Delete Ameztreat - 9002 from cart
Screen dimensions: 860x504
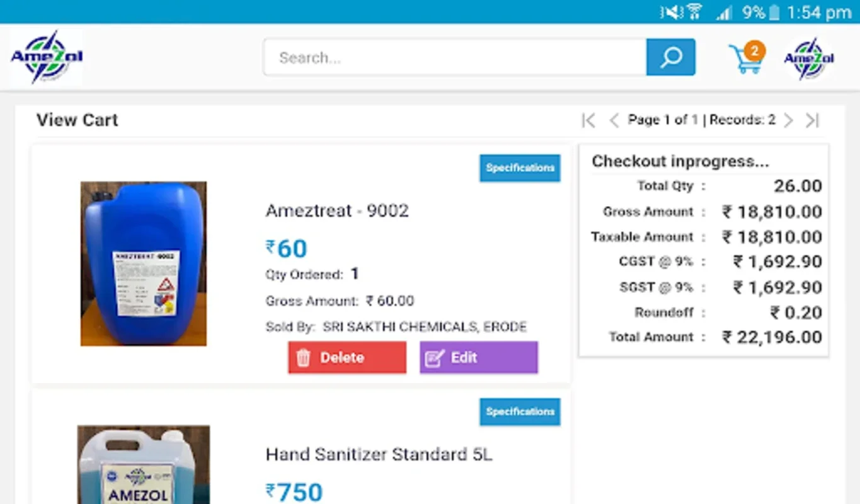point(347,358)
